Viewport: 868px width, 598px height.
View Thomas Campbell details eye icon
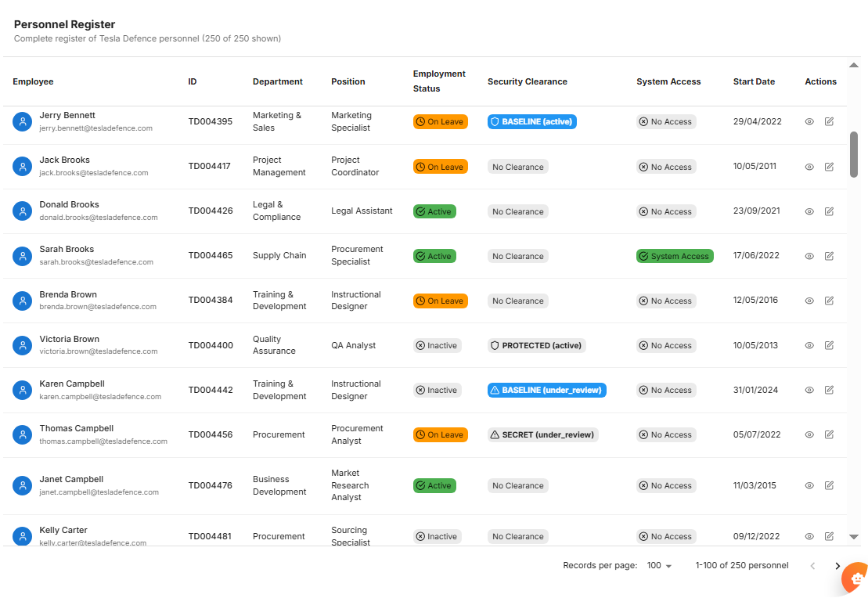809,434
